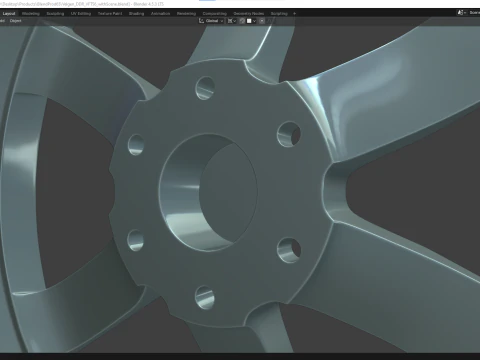Switch to the Rendering workspace tab
Screen dimensions: 480x360
[186, 13]
